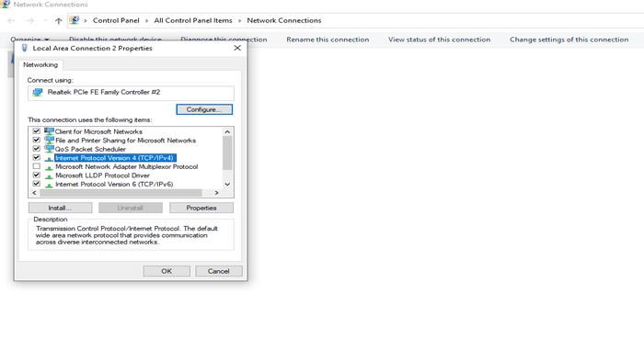Image resolution: width=644 pixels, height=362 pixels.
Task: Click the Client for Microsoft Networks icon
Action: [49, 131]
